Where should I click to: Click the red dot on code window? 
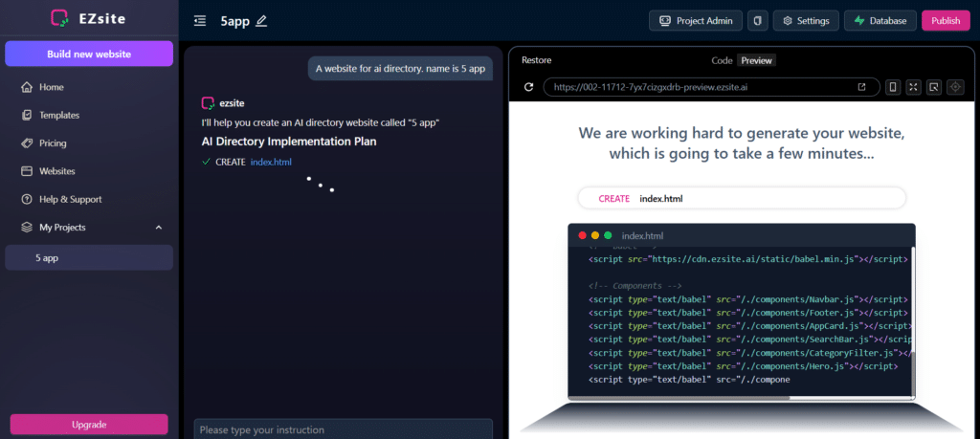click(583, 235)
